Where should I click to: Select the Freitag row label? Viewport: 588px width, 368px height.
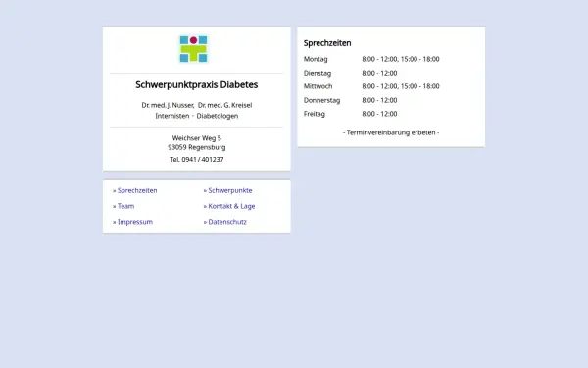point(315,114)
